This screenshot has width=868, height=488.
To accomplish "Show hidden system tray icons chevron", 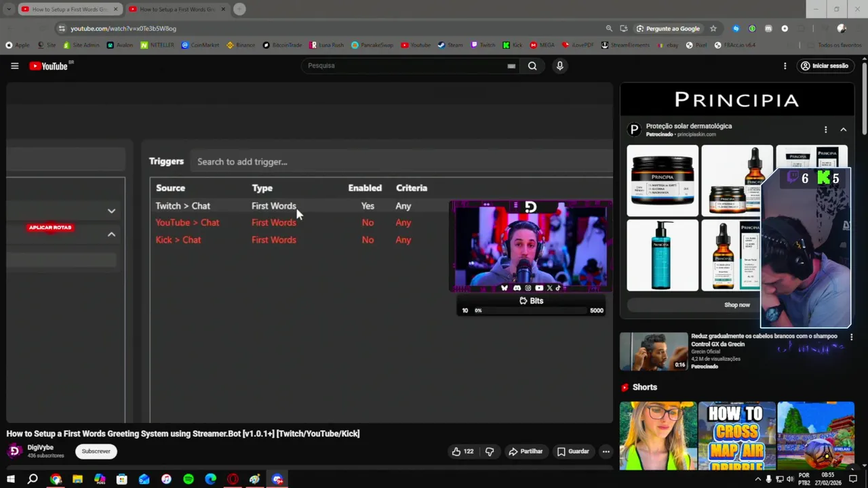I will tap(758, 479).
